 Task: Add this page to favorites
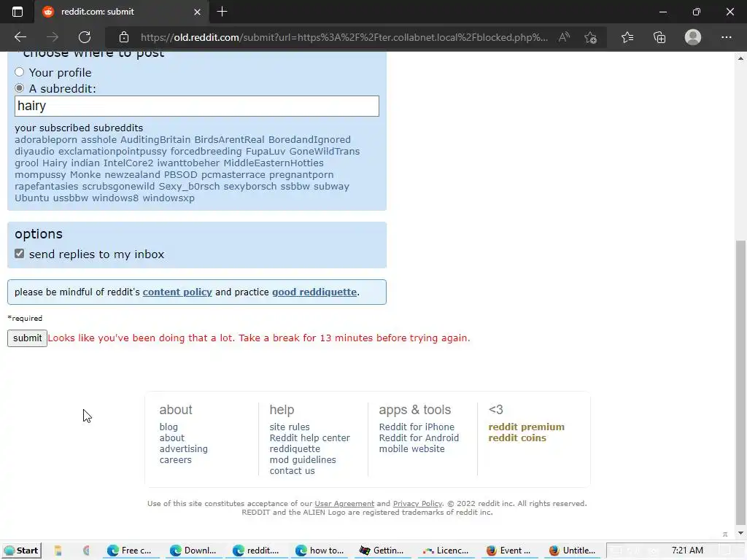tap(591, 37)
